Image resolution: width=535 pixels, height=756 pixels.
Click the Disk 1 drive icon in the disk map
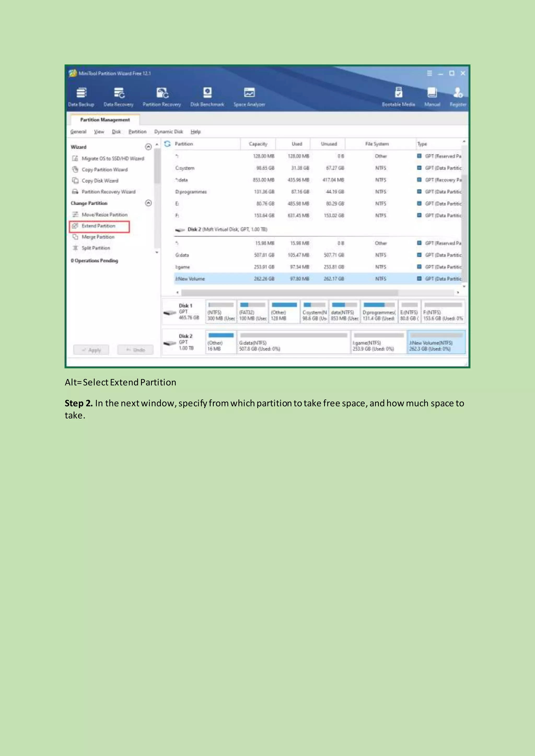point(170,313)
